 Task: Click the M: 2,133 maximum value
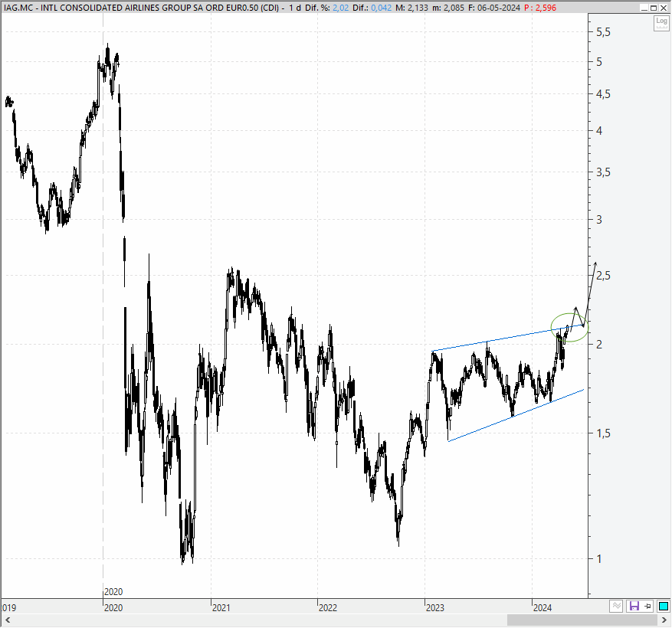coord(411,8)
